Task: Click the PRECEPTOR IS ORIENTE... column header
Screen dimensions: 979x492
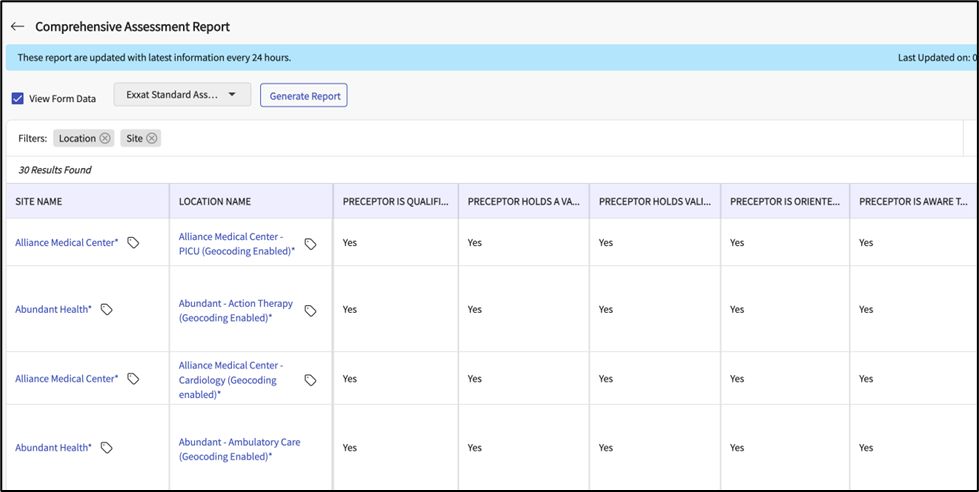Action: tap(784, 201)
